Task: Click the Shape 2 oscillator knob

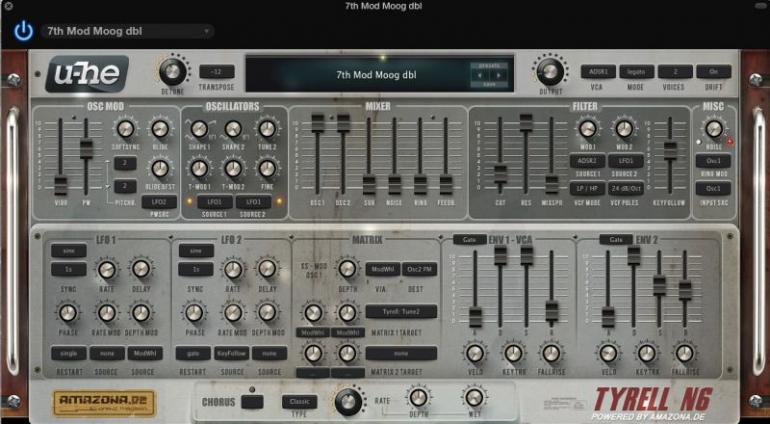Action: pos(233,129)
